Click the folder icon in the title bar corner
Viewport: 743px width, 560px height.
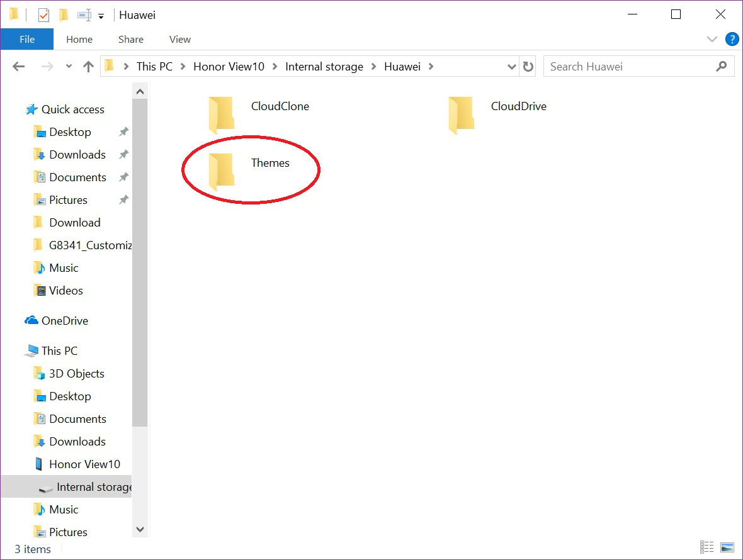point(14,14)
